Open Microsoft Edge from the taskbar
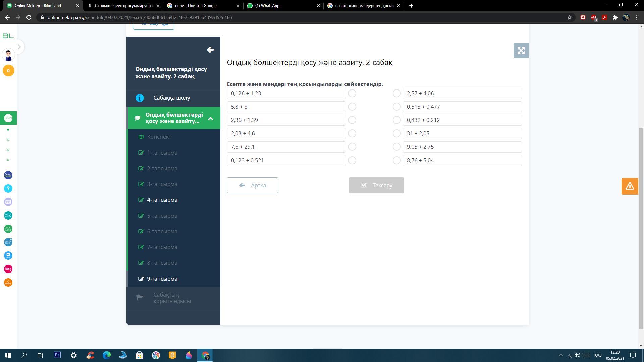644x362 pixels. click(x=106, y=355)
